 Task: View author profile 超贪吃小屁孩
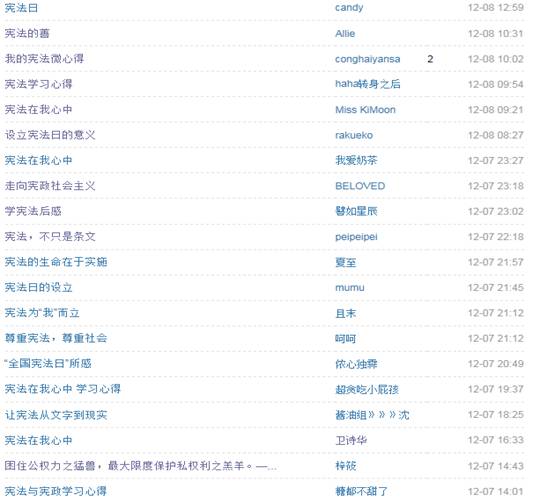[x=367, y=389]
